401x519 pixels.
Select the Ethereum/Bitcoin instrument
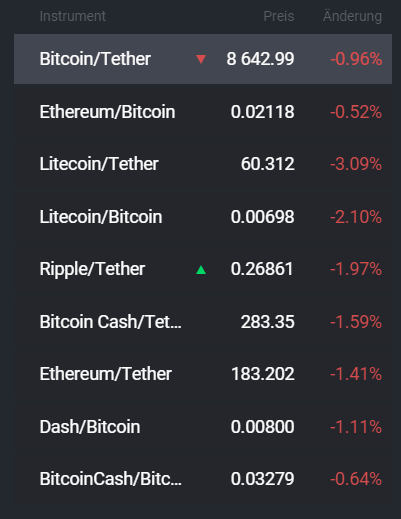click(203, 112)
